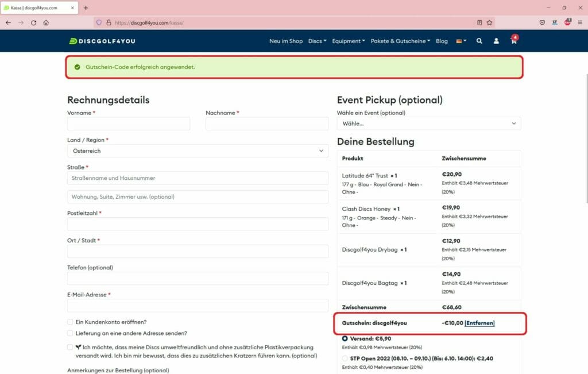Bookmark this page with the star icon

click(x=489, y=23)
